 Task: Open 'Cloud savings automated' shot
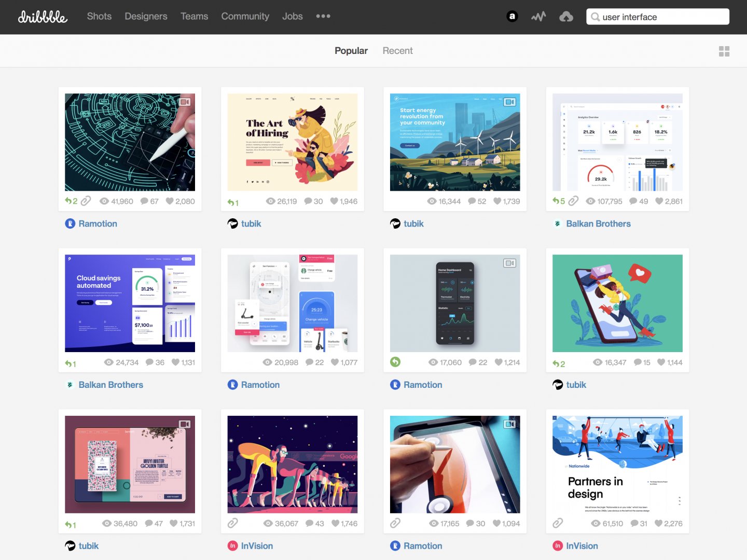click(130, 303)
